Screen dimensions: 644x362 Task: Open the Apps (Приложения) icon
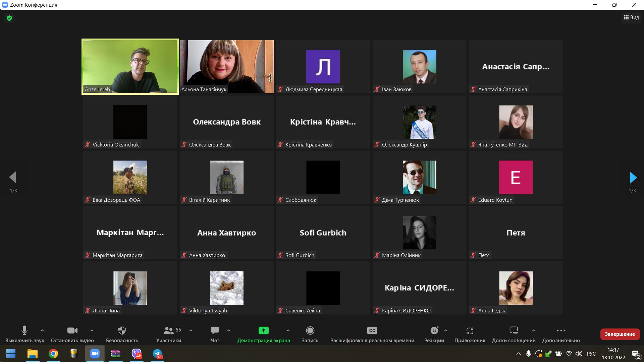click(x=470, y=331)
